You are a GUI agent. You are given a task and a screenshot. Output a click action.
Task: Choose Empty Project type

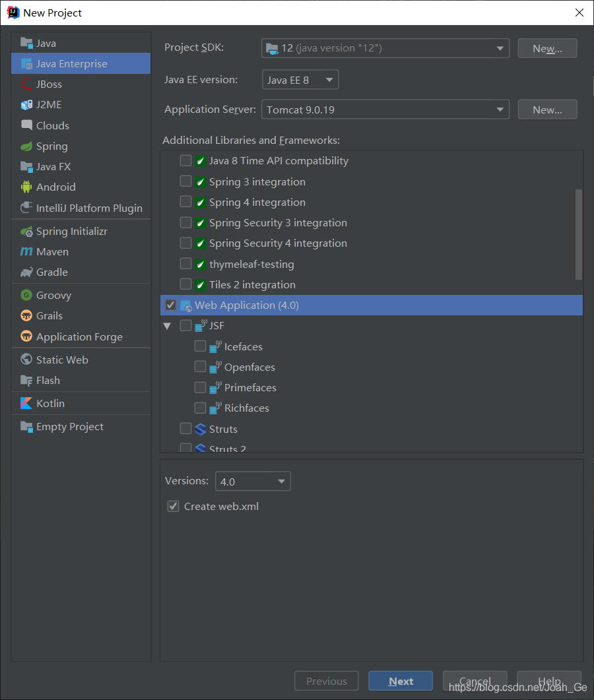[x=81, y=426]
